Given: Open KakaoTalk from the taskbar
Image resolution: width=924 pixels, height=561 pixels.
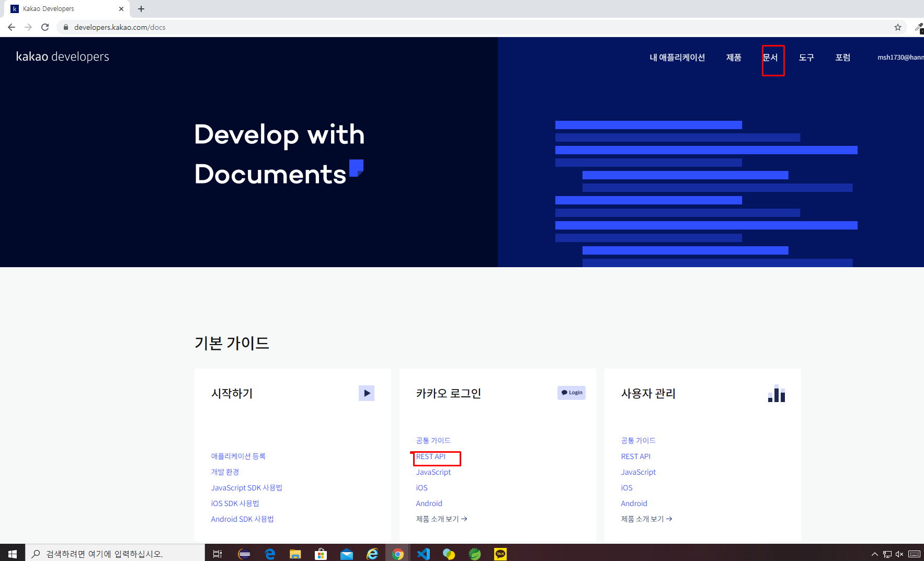Looking at the screenshot, I should 500,554.
